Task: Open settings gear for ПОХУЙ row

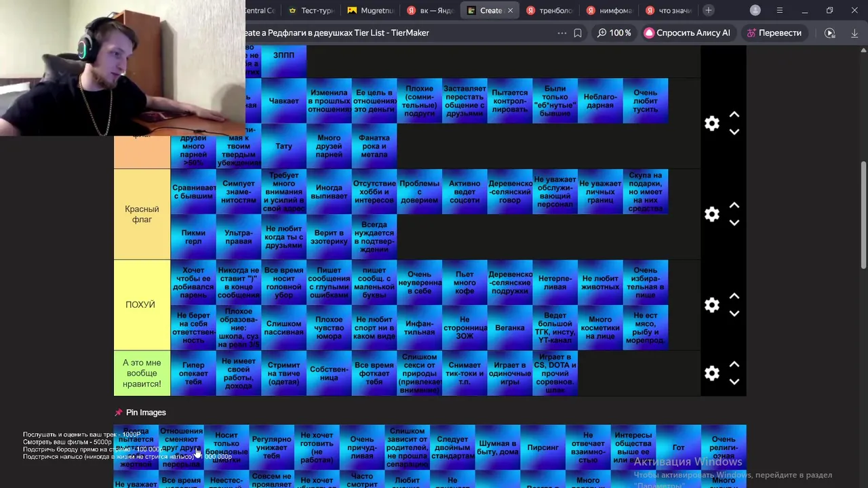Action: coord(711,305)
